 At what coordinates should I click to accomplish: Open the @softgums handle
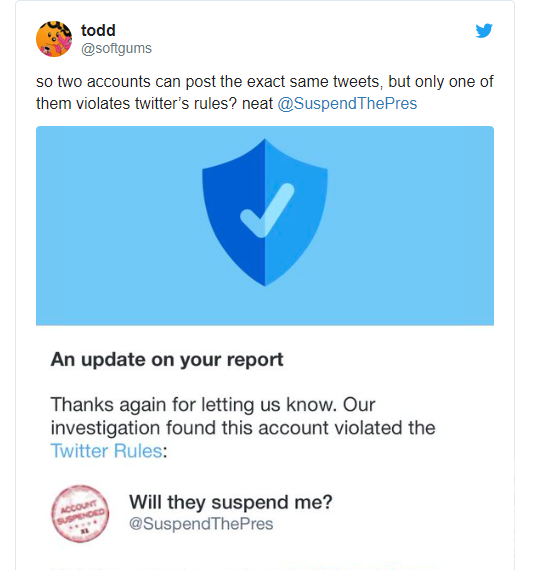(116, 48)
